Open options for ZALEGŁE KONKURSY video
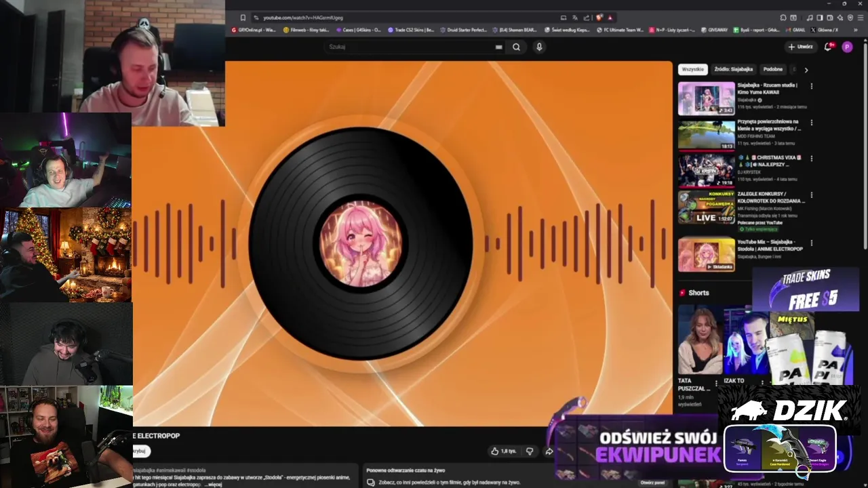This screenshot has height=488, width=868. (811, 195)
